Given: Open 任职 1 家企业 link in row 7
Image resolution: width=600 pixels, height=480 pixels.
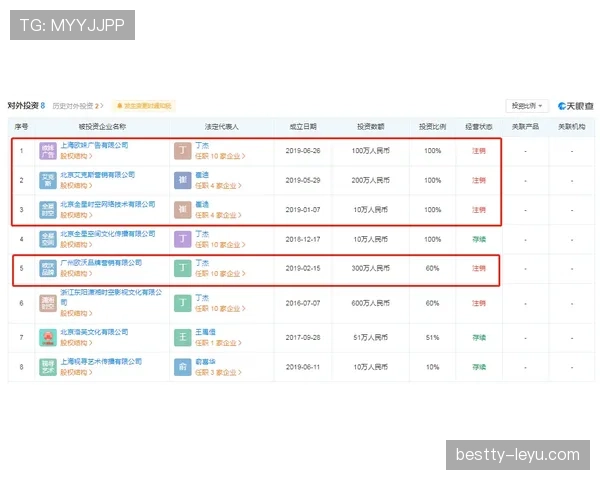Looking at the screenshot, I should [218, 343].
